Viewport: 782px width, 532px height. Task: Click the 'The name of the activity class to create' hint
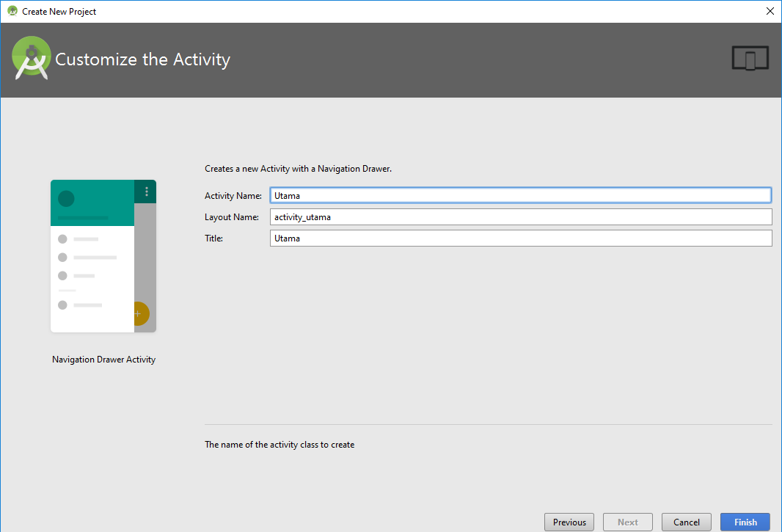coord(279,445)
